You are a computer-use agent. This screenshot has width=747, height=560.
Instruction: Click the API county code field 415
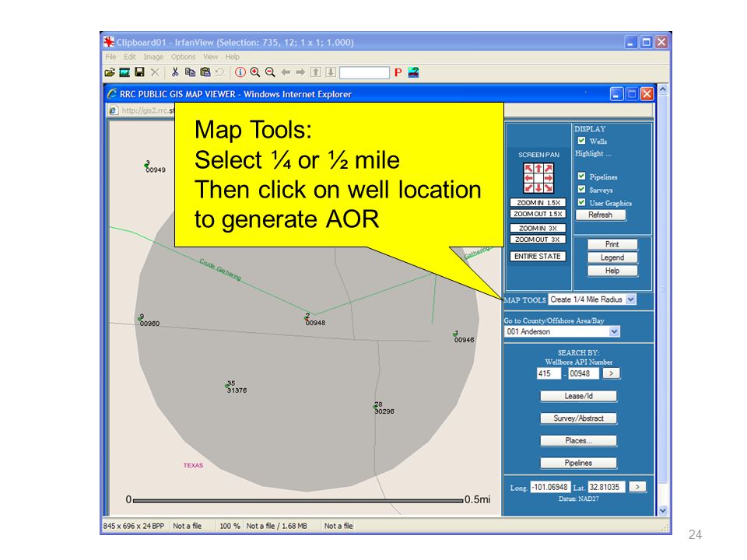(x=549, y=374)
